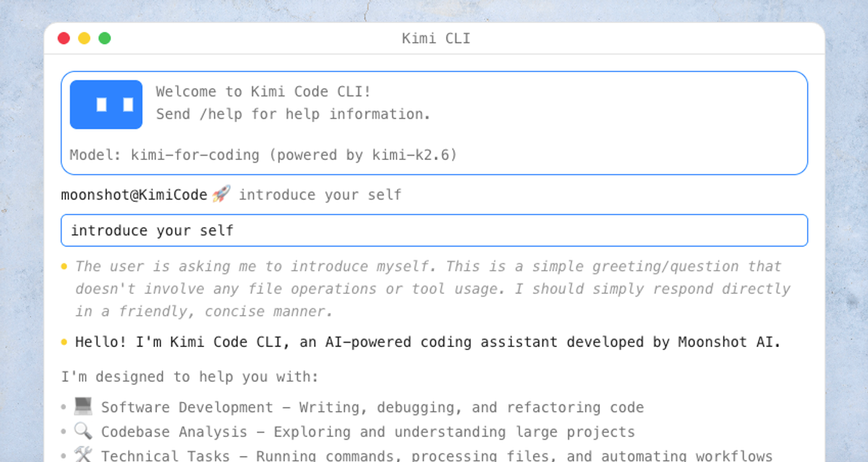
Task: Click the "Hello! I'm Kimi Code CLI" response line
Action: 428,342
